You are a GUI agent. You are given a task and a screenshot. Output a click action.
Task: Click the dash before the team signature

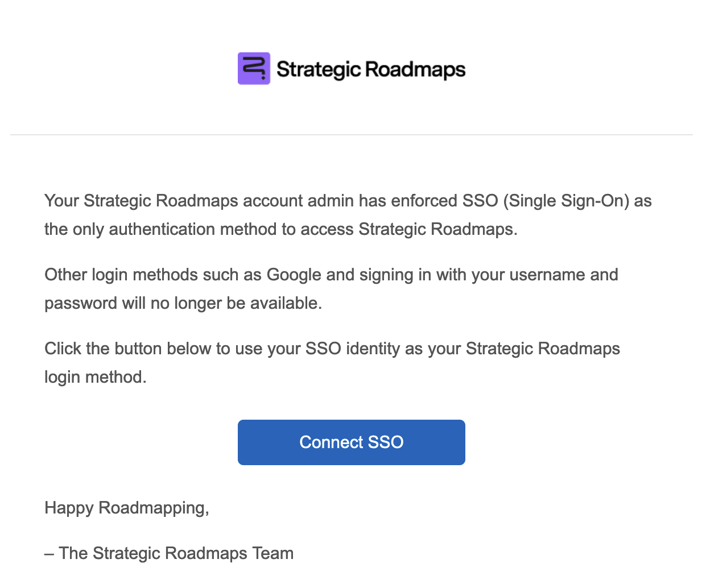click(49, 553)
